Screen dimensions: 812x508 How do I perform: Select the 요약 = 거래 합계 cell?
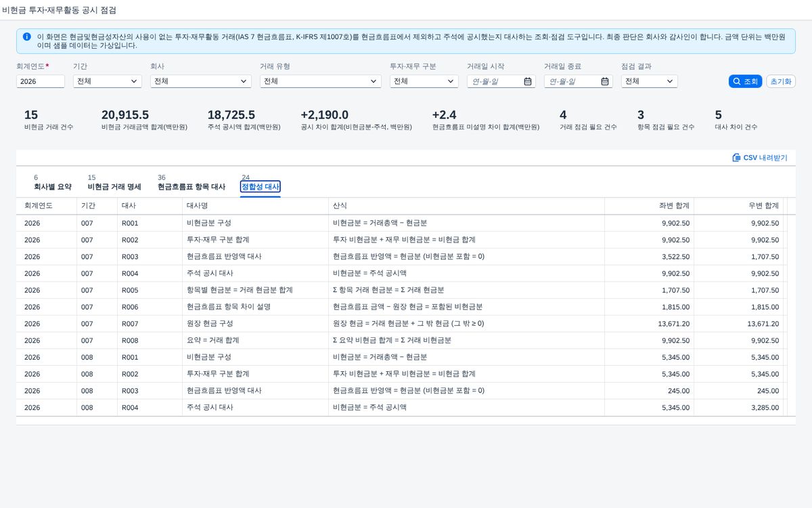(255, 341)
